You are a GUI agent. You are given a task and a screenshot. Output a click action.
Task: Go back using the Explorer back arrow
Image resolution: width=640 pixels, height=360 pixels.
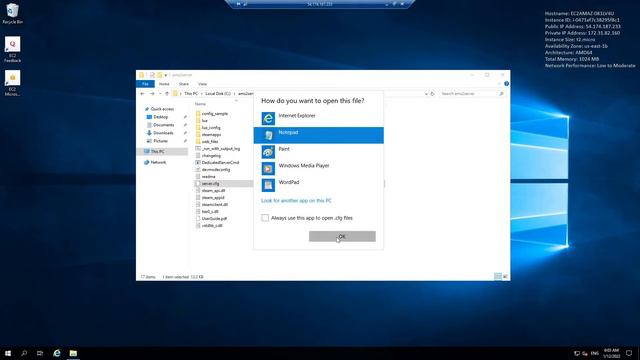pos(142,94)
